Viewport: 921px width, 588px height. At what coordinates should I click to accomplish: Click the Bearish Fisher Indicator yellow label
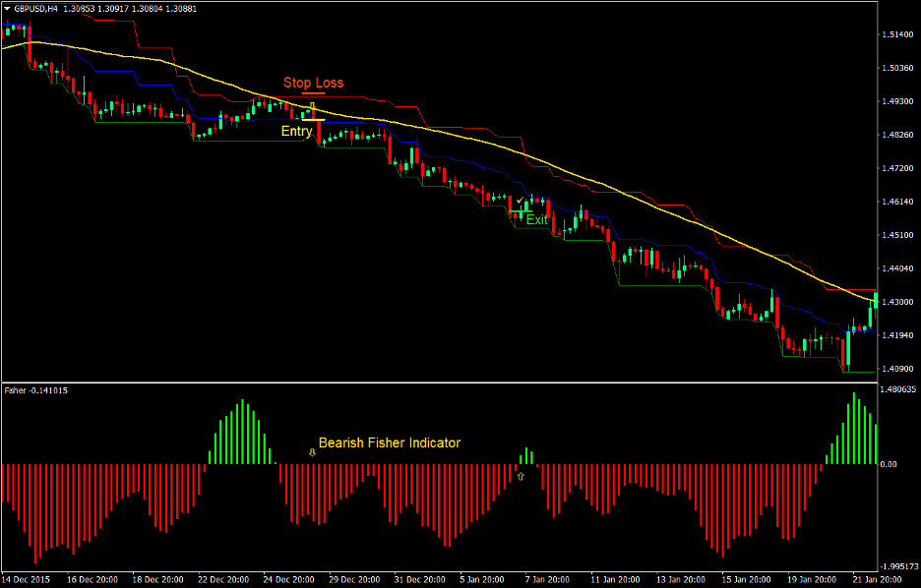point(390,442)
